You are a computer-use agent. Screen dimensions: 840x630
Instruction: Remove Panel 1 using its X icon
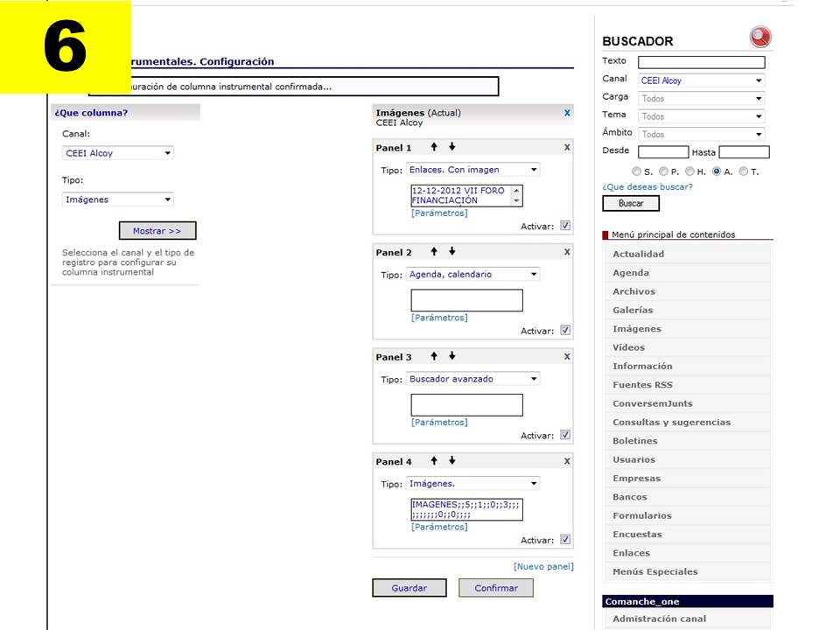567,148
